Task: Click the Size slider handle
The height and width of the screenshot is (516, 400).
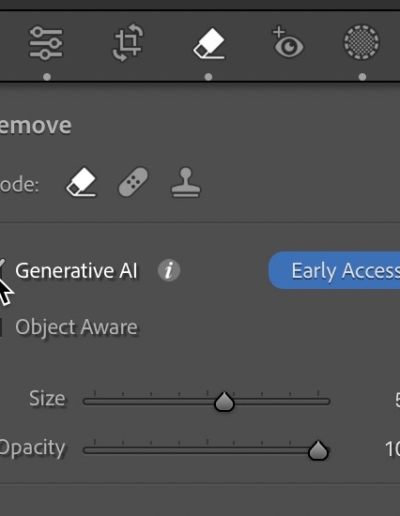Action: (x=224, y=401)
